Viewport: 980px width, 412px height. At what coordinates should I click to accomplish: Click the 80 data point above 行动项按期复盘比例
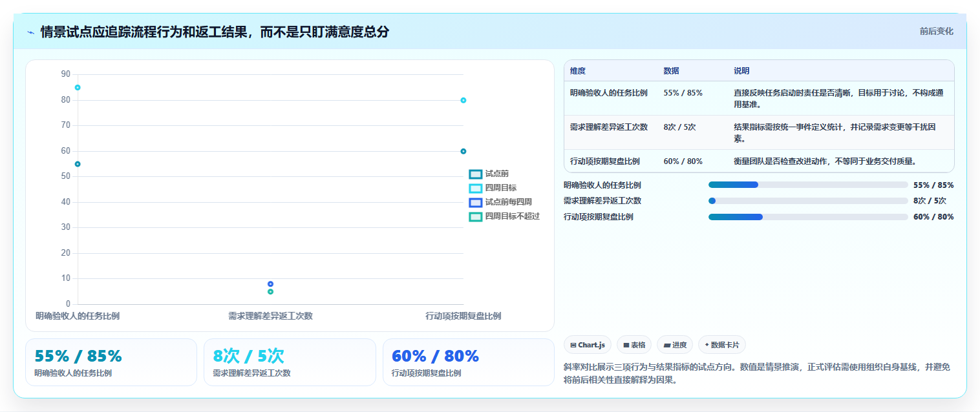[463, 100]
